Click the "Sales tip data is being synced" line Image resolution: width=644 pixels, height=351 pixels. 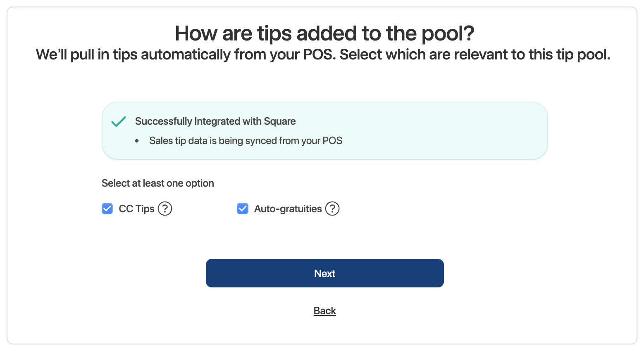coord(246,141)
